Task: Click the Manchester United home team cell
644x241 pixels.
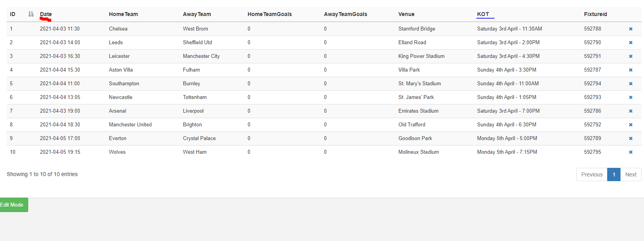Action: (x=130, y=125)
